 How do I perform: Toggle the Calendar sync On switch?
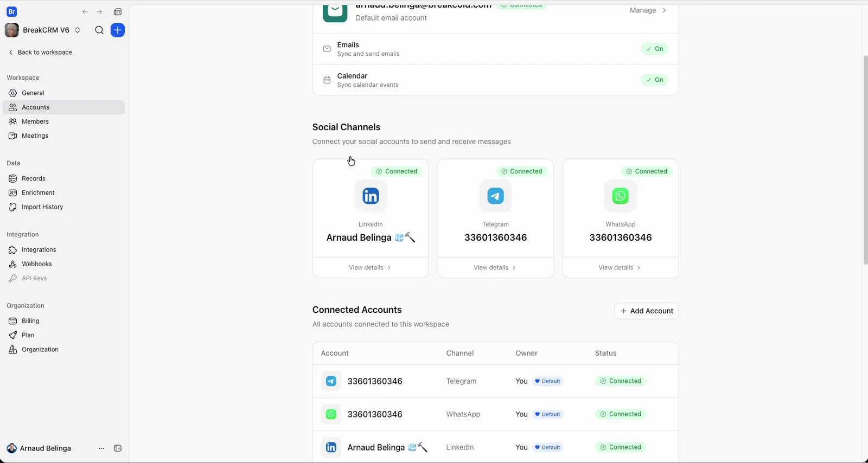(655, 80)
